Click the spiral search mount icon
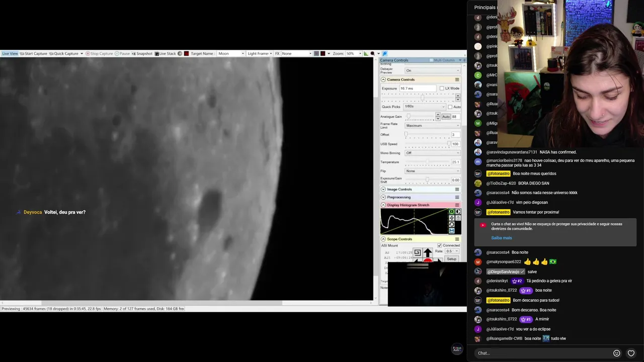644x362 pixels. (417, 252)
